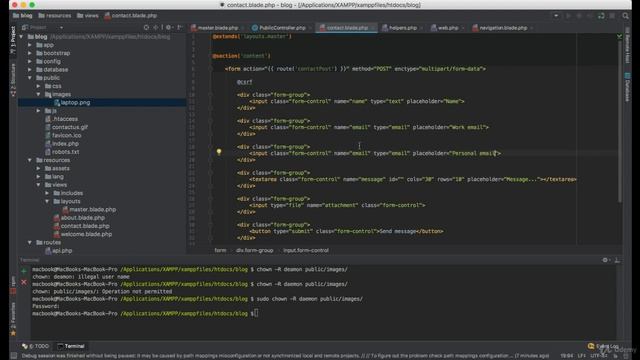Collapse the layouts folder
Screen dimensions: 640x360
pyautogui.click(x=47, y=201)
